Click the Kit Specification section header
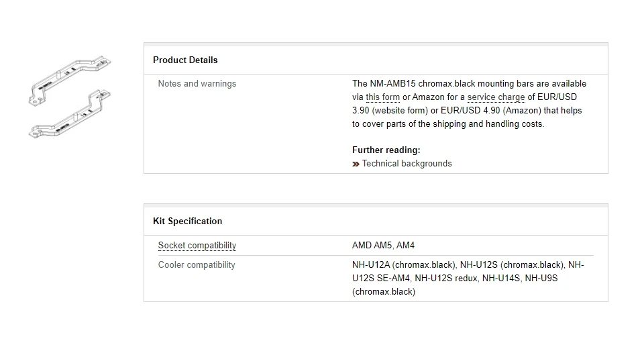 pyautogui.click(x=187, y=221)
